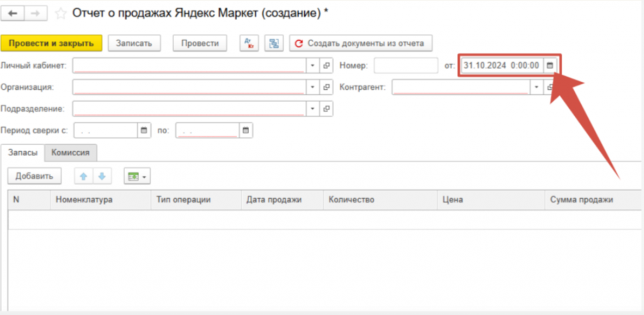Viewport: 644px width, 315px height.
Task: Click Создать документы из отчета button
Action: point(361,43)
